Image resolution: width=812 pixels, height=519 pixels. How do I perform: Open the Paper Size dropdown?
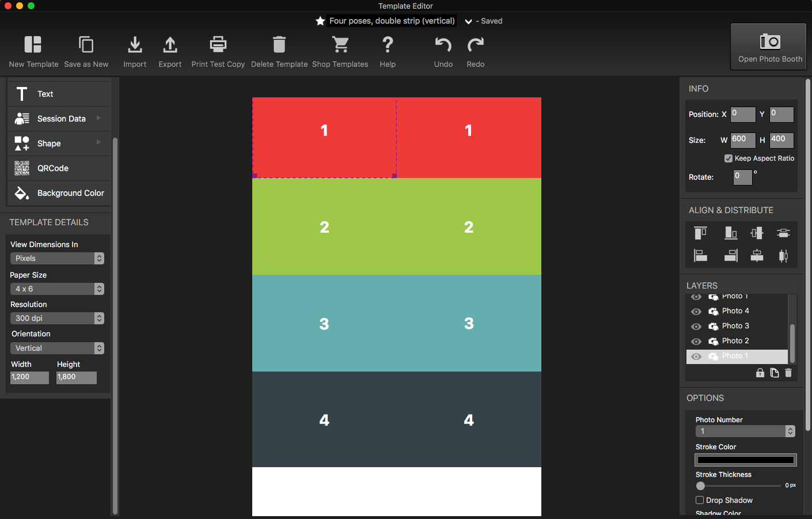pos(56,289)
